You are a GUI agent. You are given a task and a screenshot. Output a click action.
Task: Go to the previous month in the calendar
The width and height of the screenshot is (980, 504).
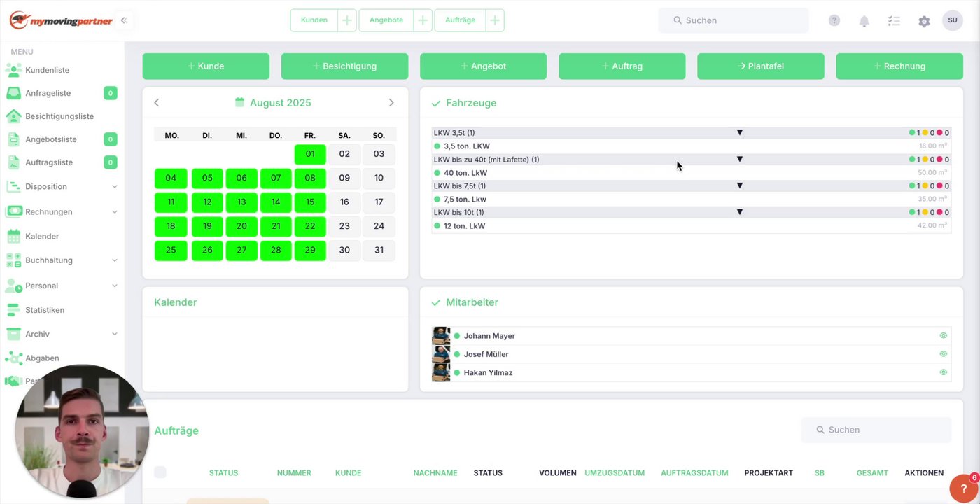point(157,103)
